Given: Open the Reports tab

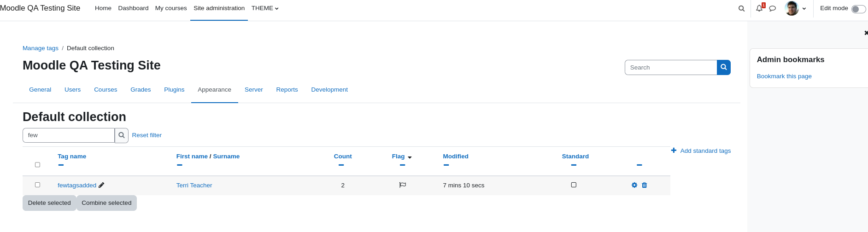Looking at the screenshot, I should tap(287, 90).
